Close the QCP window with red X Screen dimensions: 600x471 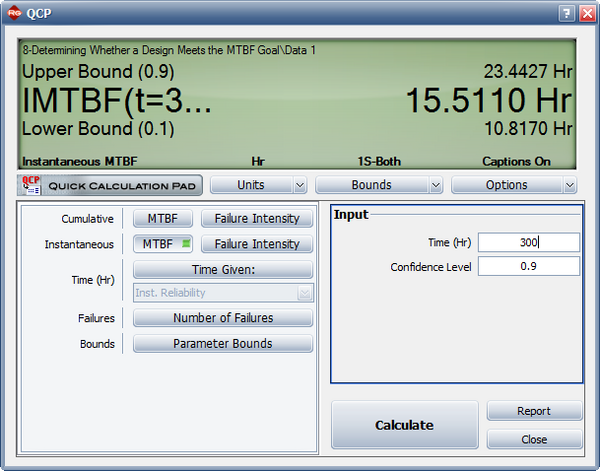click(x=587, y=14)
